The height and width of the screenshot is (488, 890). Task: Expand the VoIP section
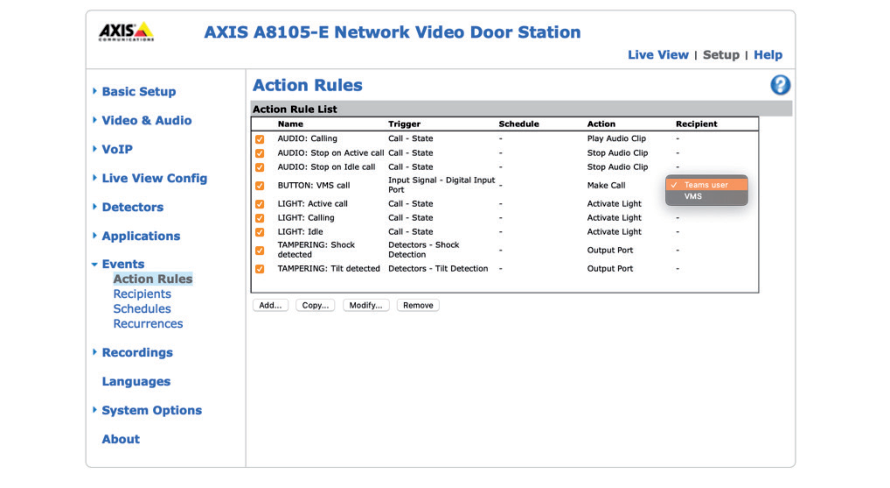[x=117, y=149]
